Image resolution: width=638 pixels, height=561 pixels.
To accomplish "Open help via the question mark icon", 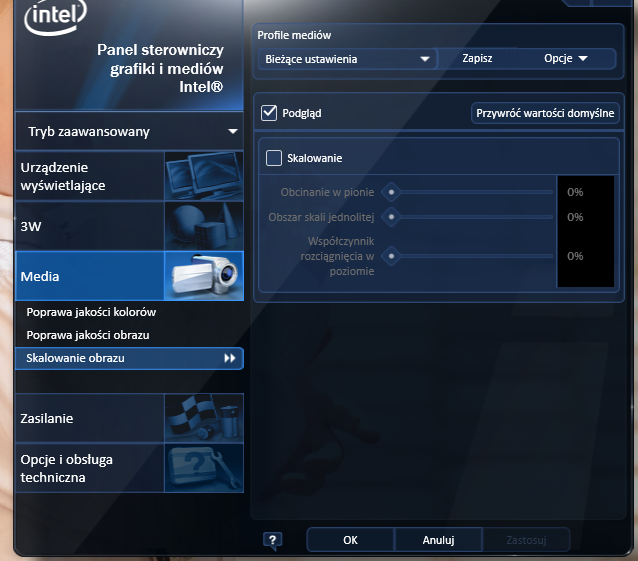I will 273,541.
